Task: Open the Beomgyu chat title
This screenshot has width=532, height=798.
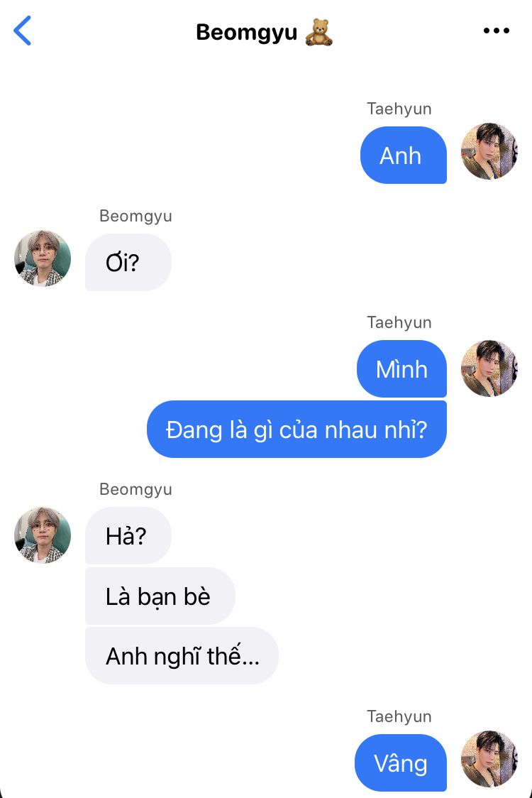Action: (247, 33)
